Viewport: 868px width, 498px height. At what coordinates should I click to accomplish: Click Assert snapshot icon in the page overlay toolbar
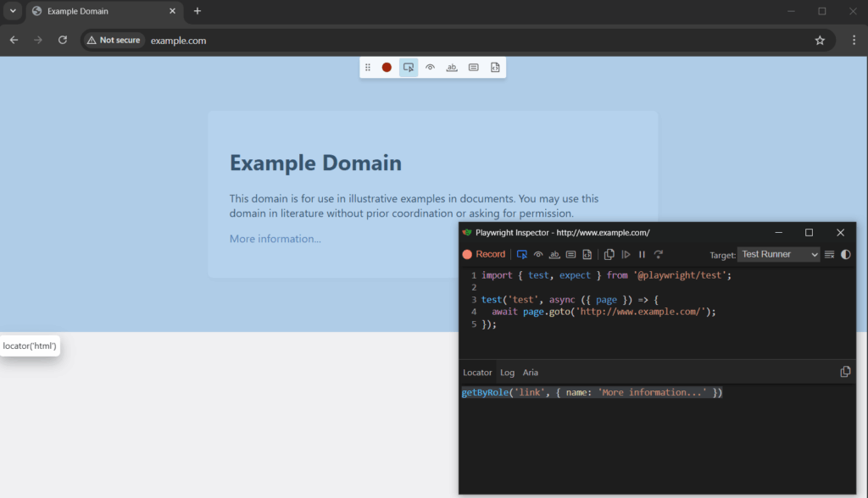[x=495, y=68]
